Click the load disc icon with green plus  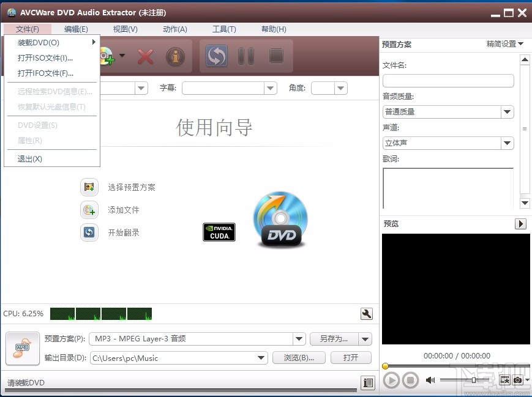[107, 56]
